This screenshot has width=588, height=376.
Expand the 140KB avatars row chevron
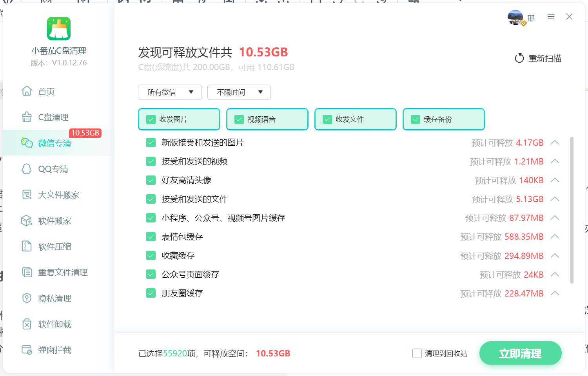click(555, 180)
